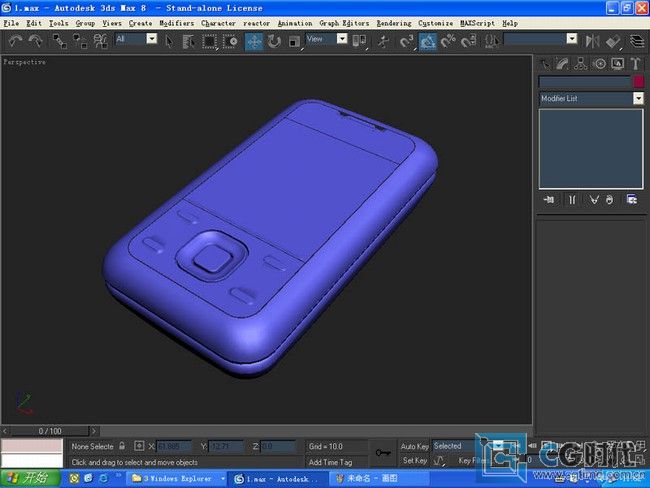Click the Use Pivot Point Center icon
Image resolution: width=650 pixels, height=488 pixels.
359,41
